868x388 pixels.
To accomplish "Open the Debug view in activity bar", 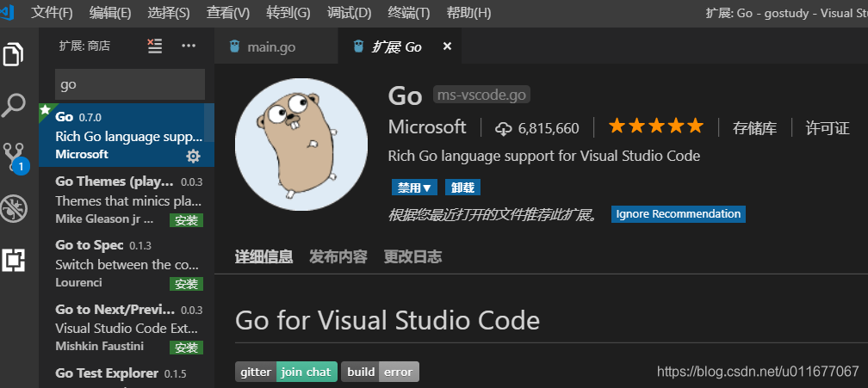I will [x=14, y=209].
